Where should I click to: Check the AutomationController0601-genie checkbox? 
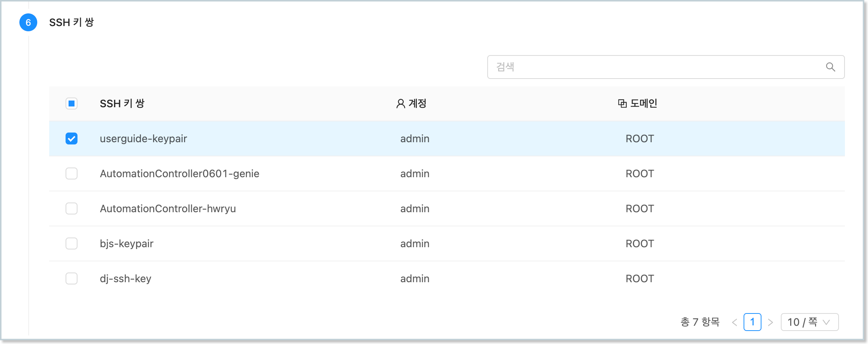point(72,173)
